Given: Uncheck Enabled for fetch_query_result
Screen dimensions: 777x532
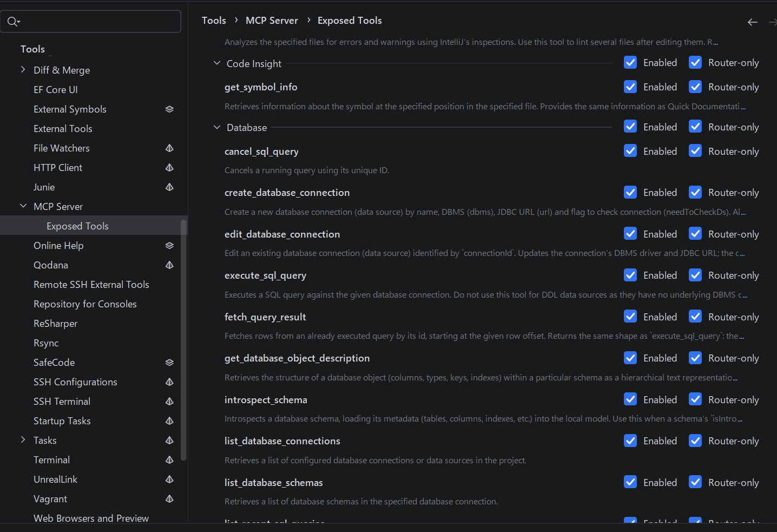Looking at the screenshot, I should [x=630, y=317].
